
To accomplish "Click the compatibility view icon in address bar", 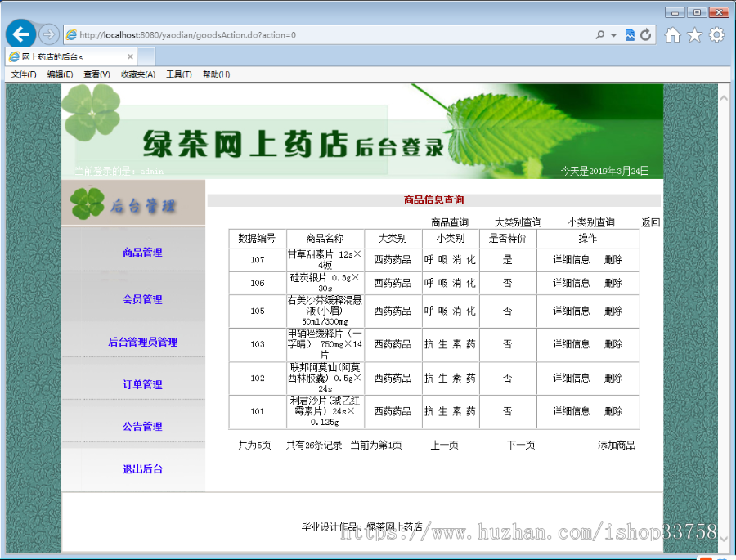I will point(628,34).
